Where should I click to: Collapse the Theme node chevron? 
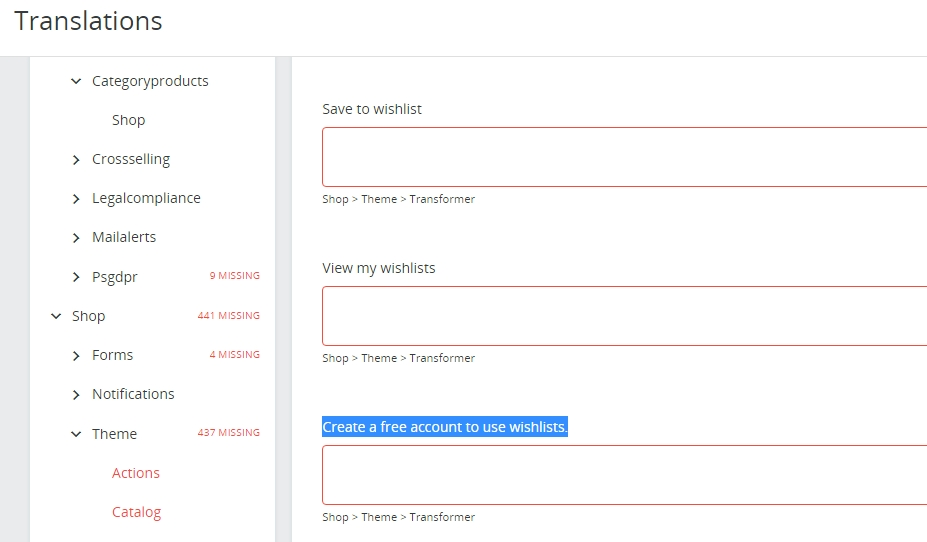[76, 434]
